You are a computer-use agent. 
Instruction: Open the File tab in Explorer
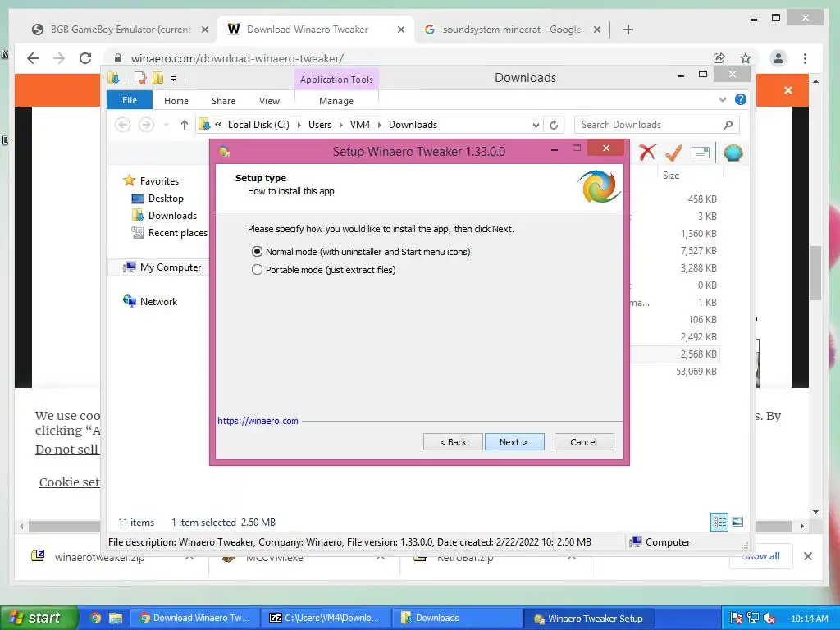(x=130, y=100)
